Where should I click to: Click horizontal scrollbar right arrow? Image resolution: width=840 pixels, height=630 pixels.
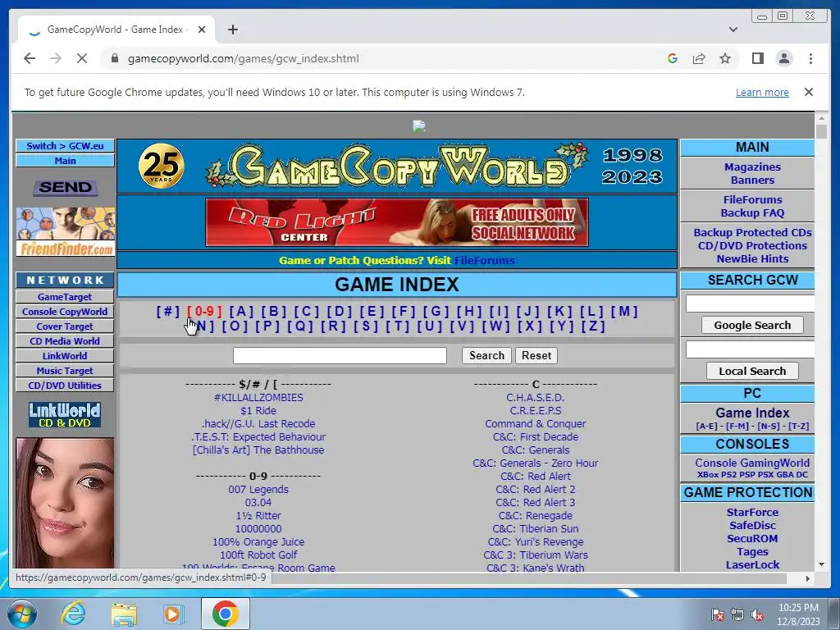(808, 578)
